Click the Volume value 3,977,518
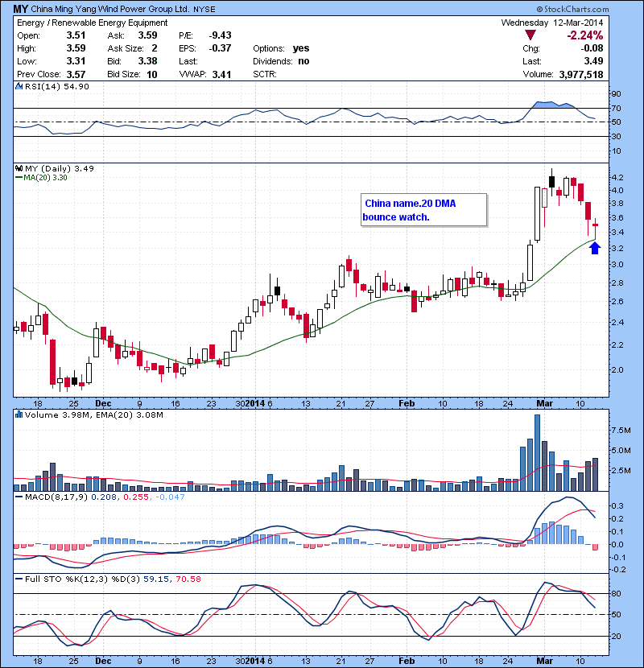Image resolution: width=644 pixels, height=668 pixels. (x=581, y=74)
